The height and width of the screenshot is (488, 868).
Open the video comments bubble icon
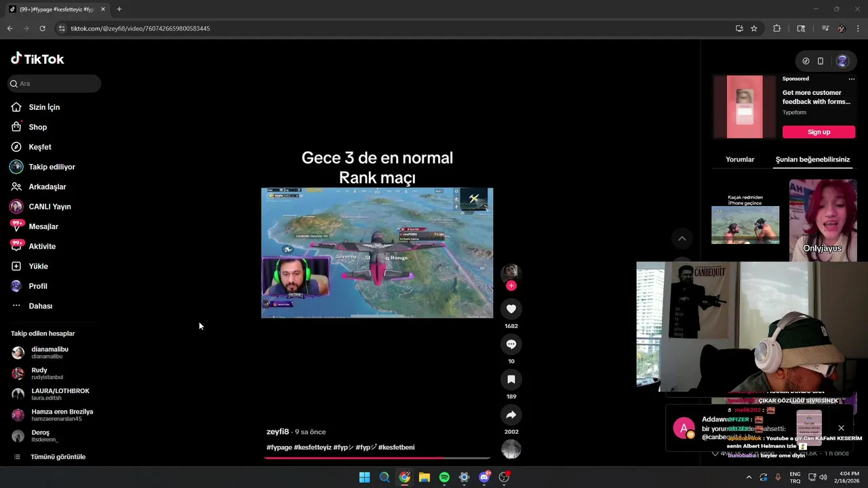511,344
